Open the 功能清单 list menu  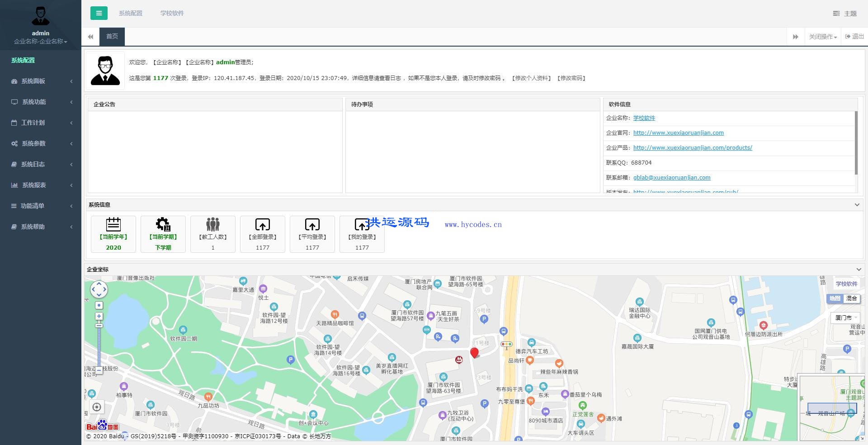tap(41, 206)
